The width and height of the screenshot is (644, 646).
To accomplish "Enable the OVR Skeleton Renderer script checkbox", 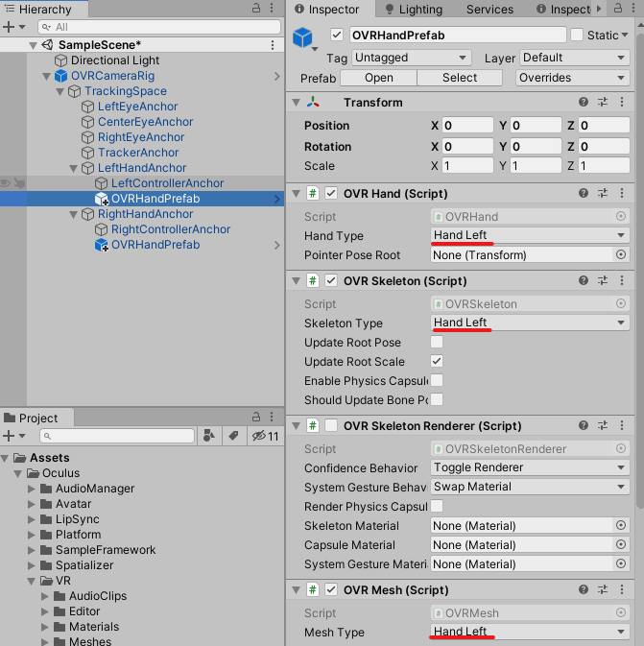I will click(x=331, y=425).
